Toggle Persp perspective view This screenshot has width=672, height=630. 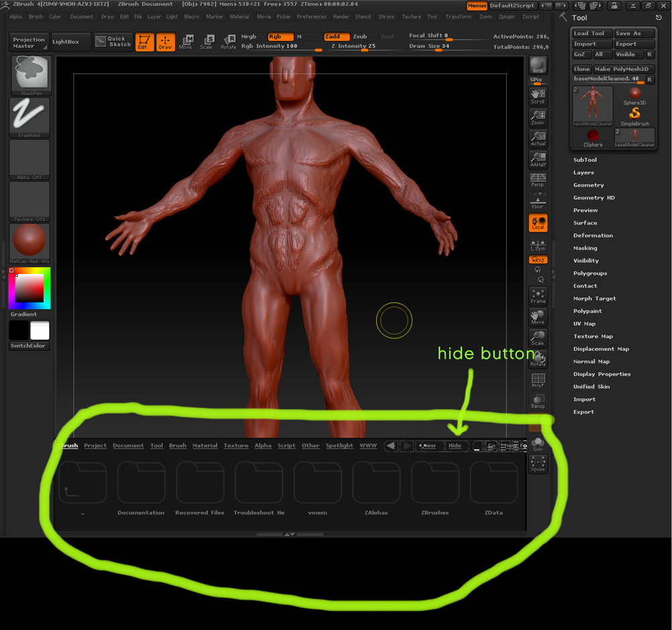click(x=538, y=180)
